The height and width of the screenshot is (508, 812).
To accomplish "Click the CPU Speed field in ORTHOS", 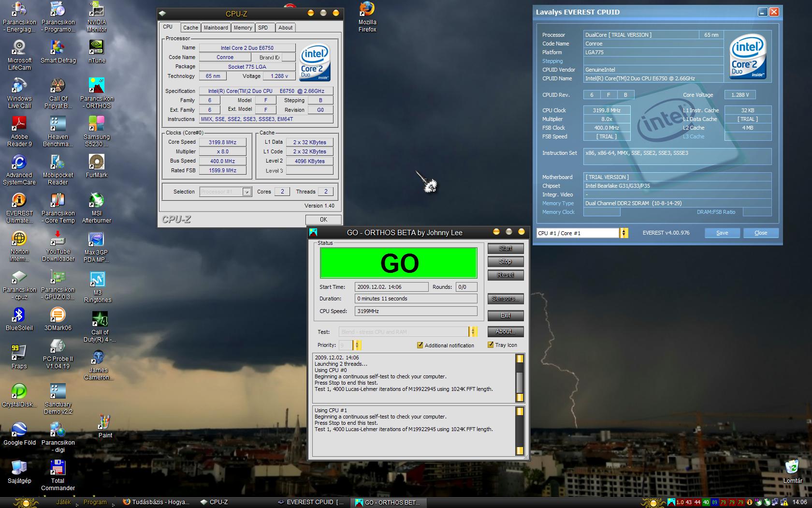I will pos(416,311).
